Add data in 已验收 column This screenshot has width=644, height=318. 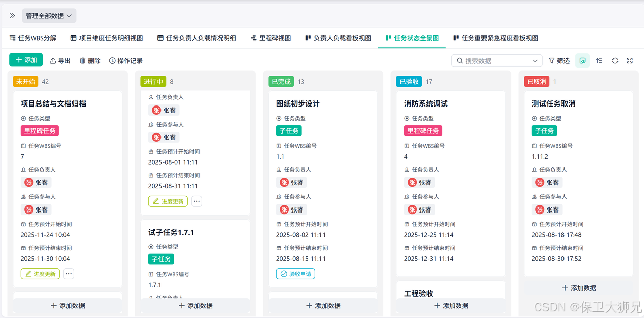(451, 305)
